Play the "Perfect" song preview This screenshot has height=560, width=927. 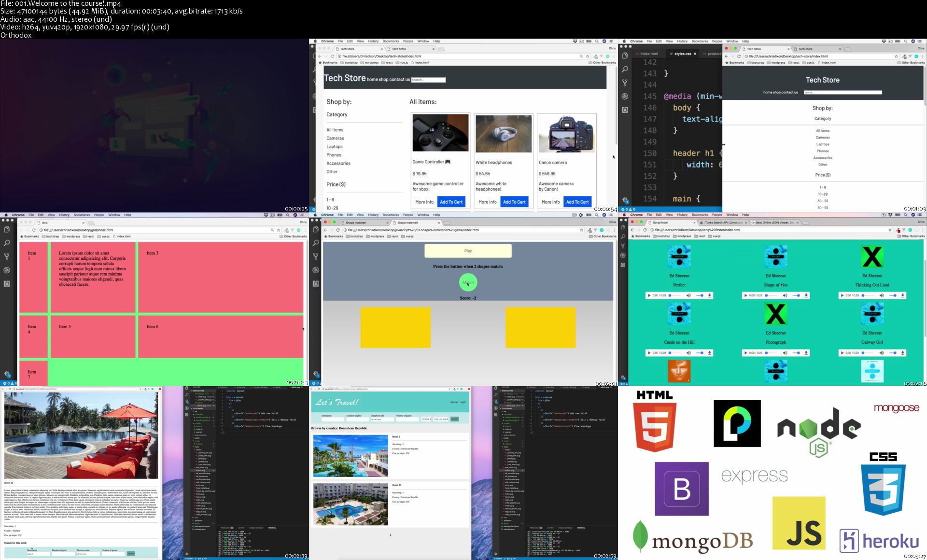coord(649,295)
